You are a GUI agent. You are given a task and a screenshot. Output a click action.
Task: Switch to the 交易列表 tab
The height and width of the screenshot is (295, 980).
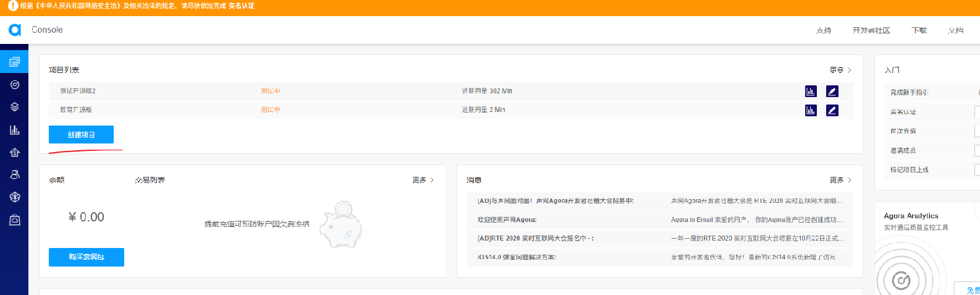150,180
